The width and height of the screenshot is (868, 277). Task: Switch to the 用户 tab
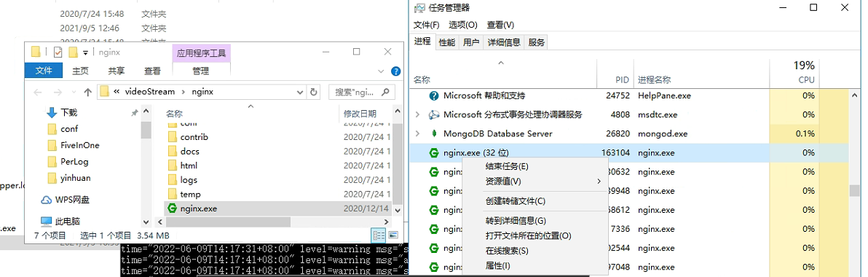[x=471, y=42]
